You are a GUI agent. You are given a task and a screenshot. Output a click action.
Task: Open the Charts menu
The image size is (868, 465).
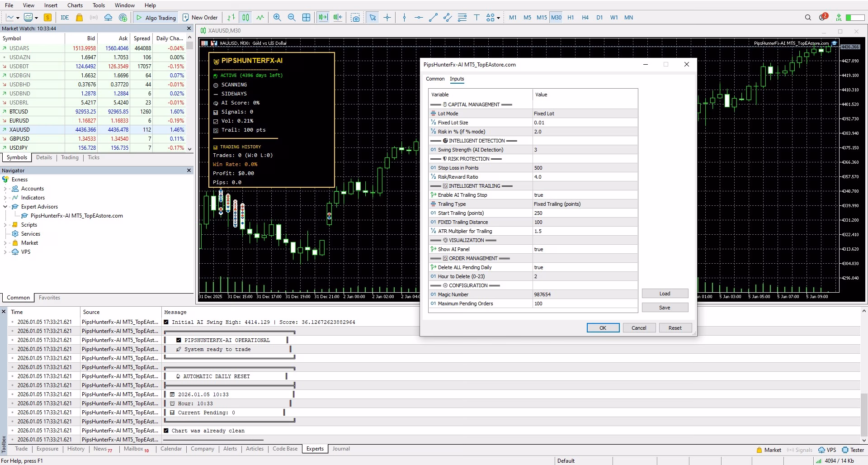[x=75, y=5]
